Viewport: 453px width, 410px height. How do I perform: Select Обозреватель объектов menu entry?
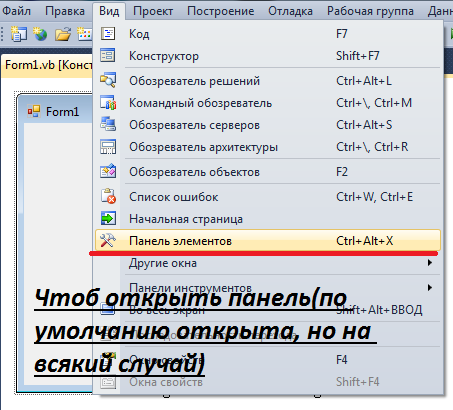tap(268, 172)
